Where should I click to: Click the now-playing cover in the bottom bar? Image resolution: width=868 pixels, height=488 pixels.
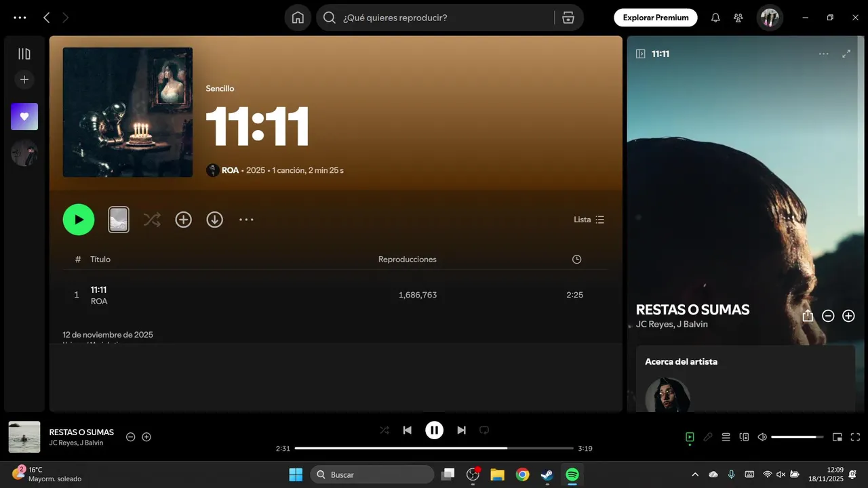coord(24,437)
